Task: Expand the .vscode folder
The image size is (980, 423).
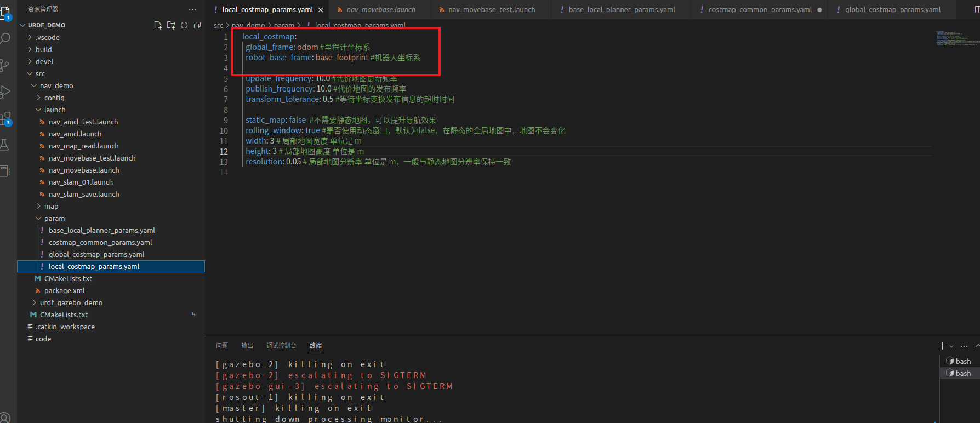Action: tap(47, 37)
